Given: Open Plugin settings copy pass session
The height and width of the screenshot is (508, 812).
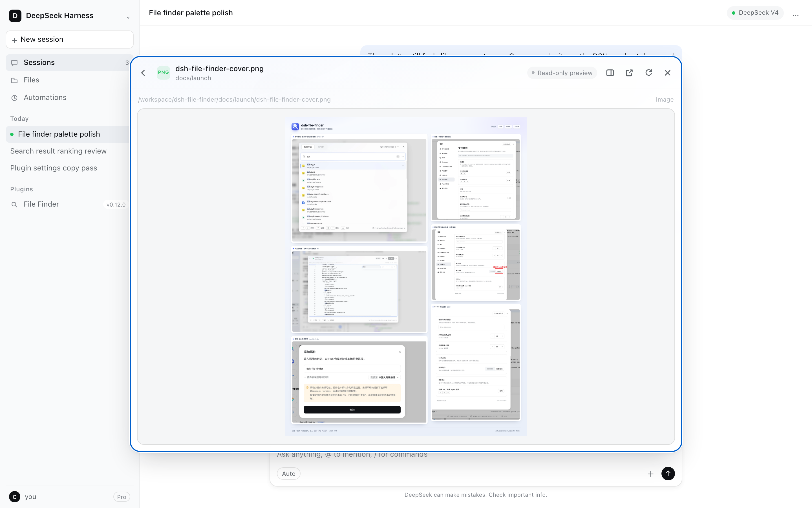Looking at the screenshot, I should pyautogui.click(x=69, y=168).
